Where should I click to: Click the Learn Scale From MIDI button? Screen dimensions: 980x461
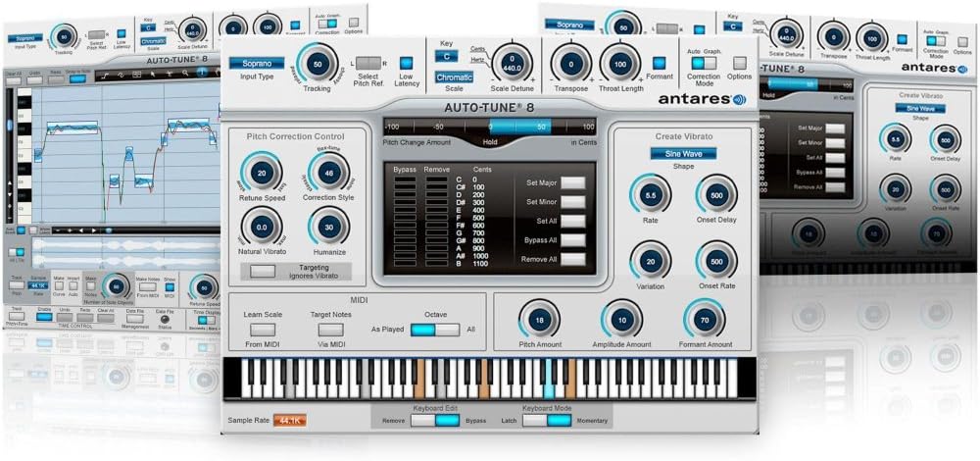tap(263, 329)
